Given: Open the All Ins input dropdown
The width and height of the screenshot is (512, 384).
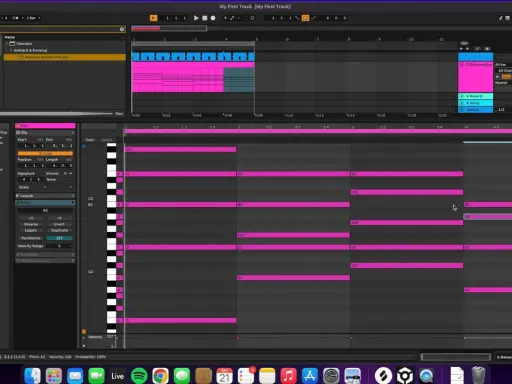Looking at the screenshot, I should point(503,65).
